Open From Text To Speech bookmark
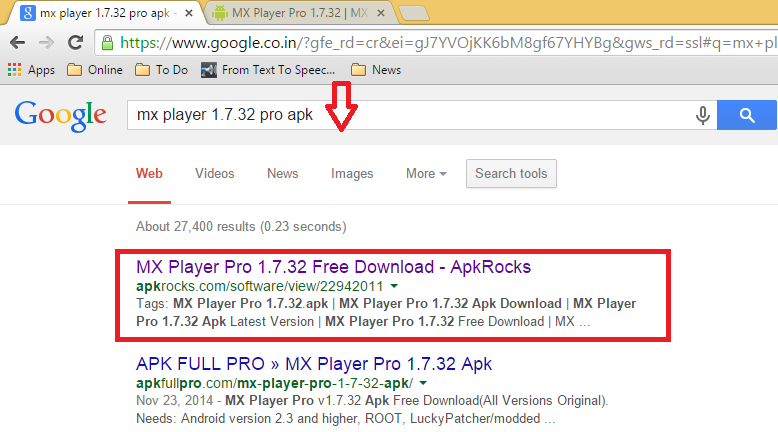Screen dimensions: 778x432 268,70
